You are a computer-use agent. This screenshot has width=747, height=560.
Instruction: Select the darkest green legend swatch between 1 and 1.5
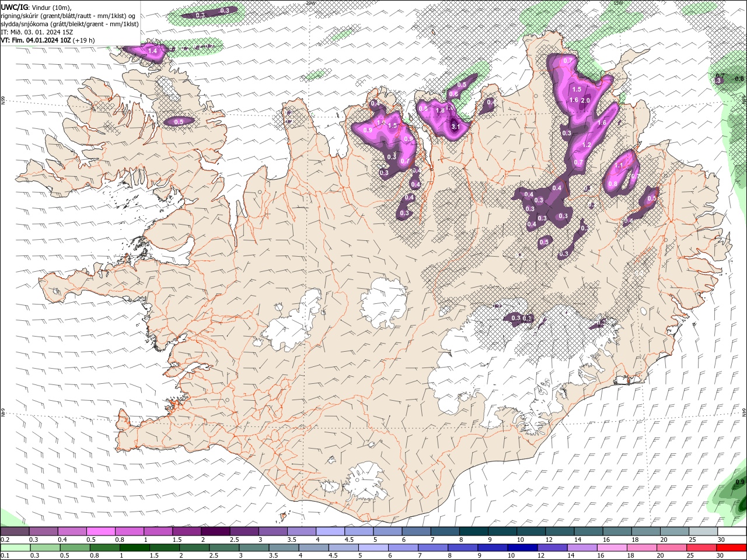coord(135,548)
